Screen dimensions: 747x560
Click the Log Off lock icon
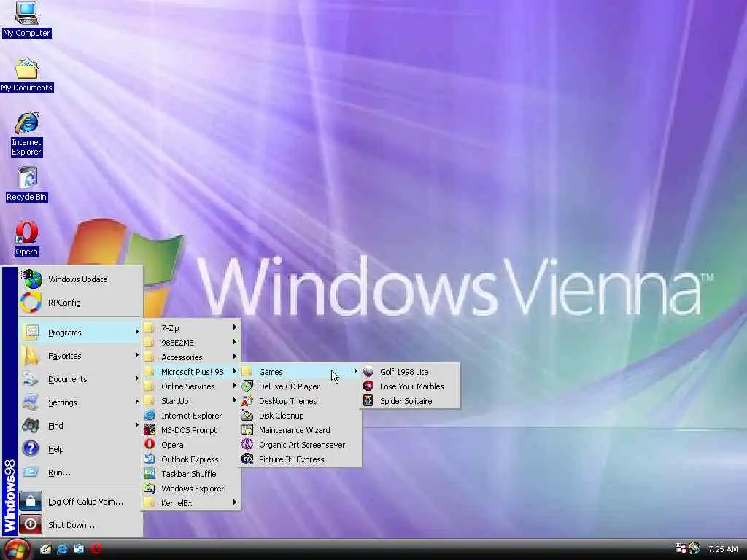pos(31,501)
